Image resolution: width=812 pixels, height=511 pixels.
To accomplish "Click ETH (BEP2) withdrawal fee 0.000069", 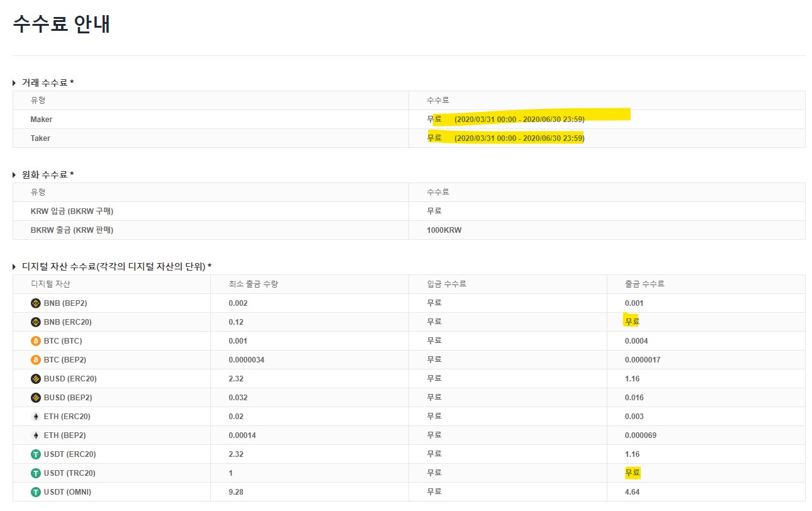I will click(641, 435).
